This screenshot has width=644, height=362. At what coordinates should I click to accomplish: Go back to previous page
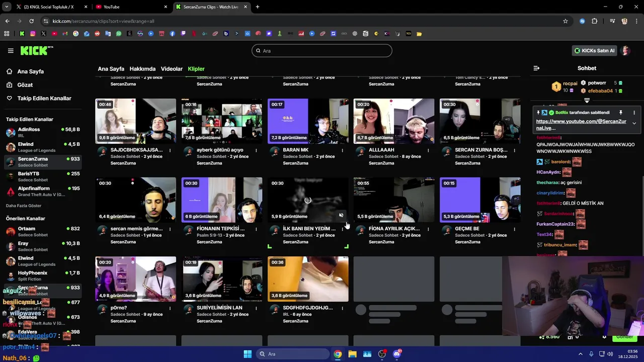[7, 21]
